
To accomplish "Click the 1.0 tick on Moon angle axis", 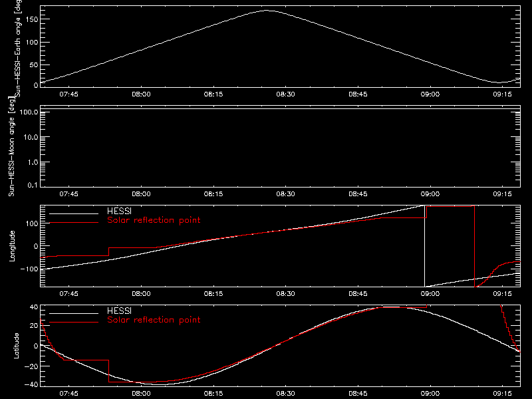I will point(33,162).
